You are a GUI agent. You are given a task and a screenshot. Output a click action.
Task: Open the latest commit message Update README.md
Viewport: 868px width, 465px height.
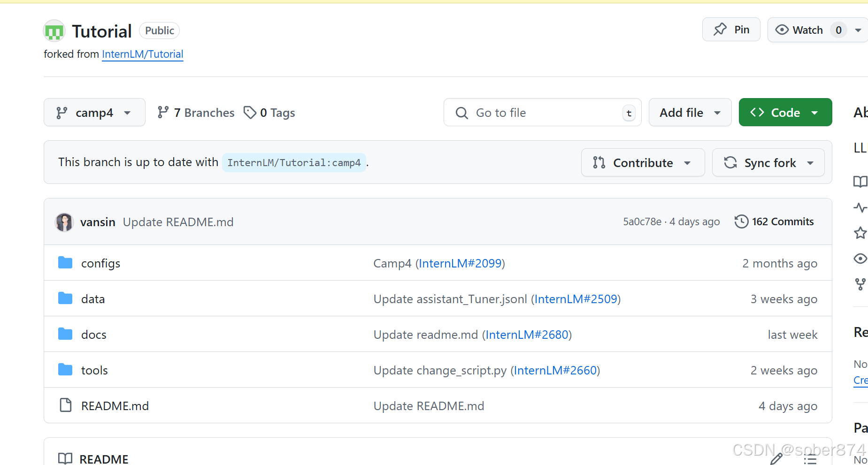click(x=178, y=222)
